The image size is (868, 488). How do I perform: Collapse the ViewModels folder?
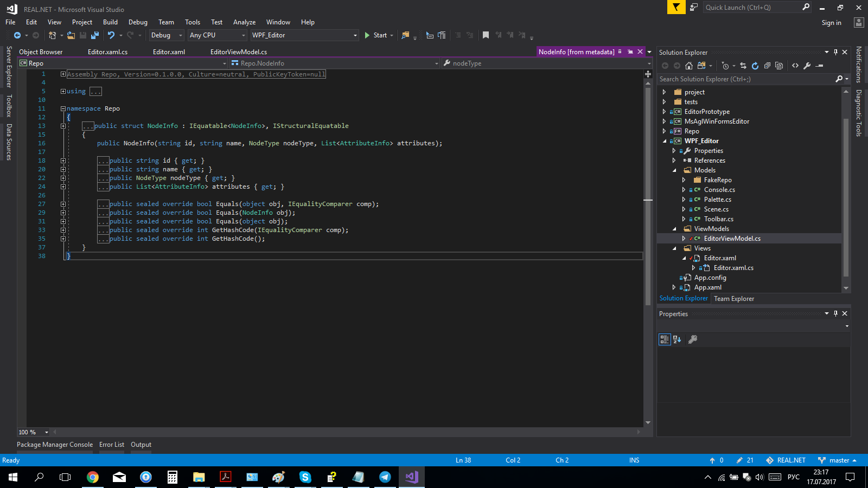coord(674,229)
